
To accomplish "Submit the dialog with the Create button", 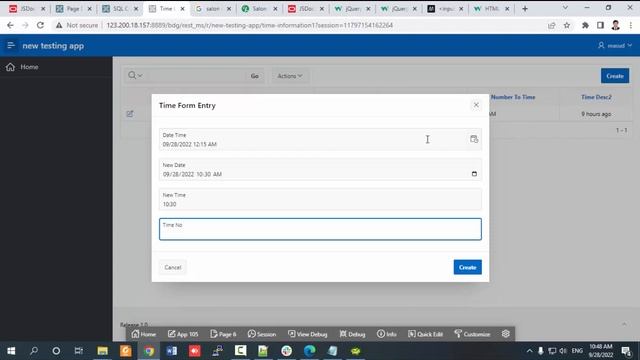I will [467, 267].
